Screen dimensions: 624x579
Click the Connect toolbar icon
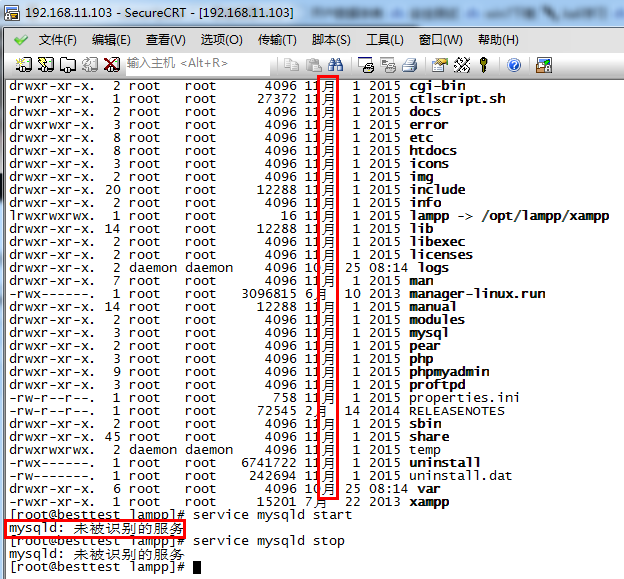(23, 64)
